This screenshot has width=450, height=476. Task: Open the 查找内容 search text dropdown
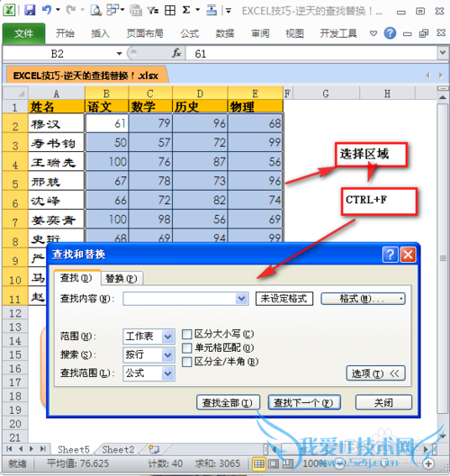click(x=241, y=299)
